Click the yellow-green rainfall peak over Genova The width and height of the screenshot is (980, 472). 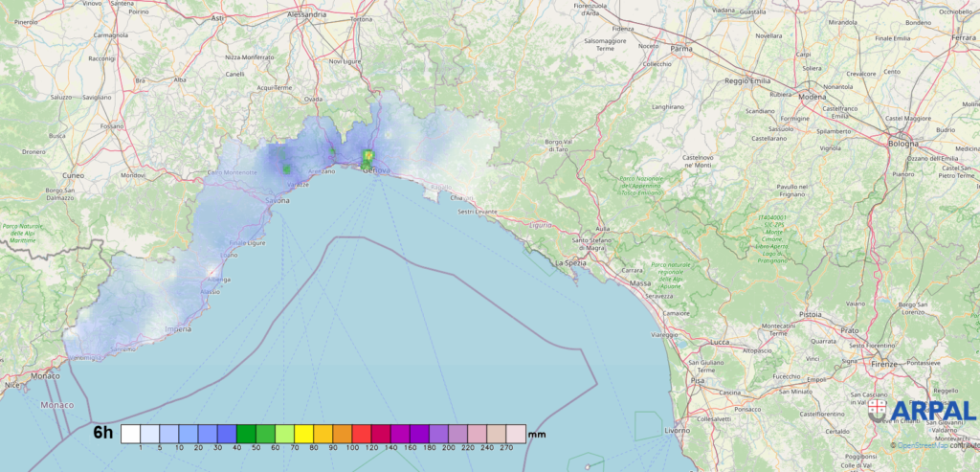367,155
